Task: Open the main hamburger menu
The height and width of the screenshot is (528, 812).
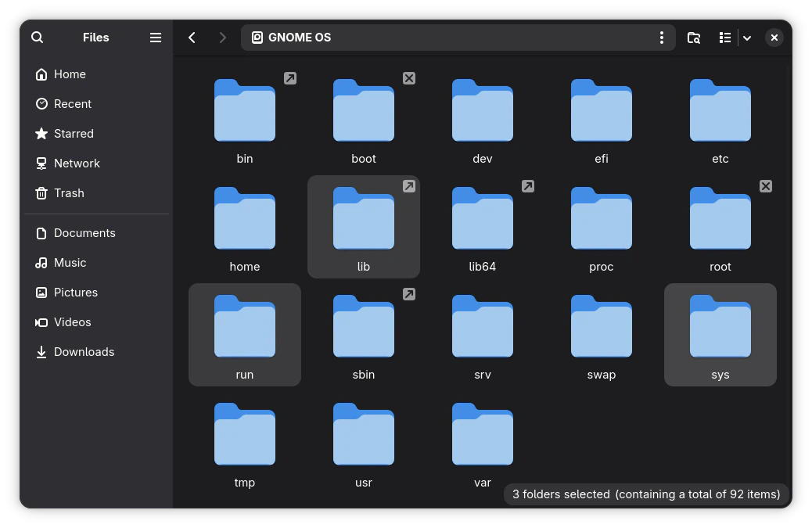Action: 156,38
